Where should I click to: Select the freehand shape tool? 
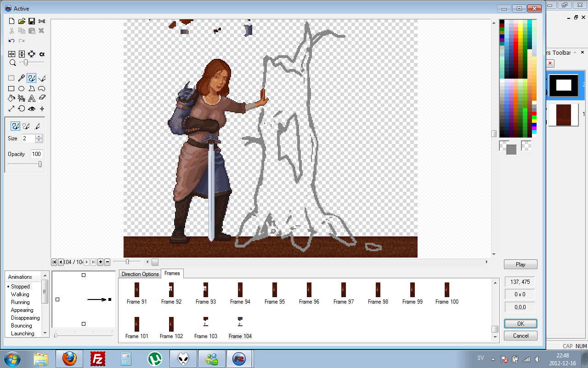pos(42,88)
